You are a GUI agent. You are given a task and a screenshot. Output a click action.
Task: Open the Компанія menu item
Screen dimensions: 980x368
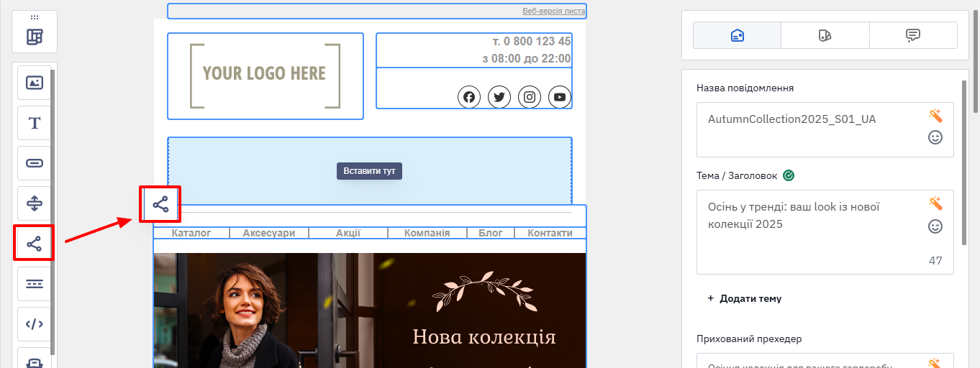tap(427, 233)
